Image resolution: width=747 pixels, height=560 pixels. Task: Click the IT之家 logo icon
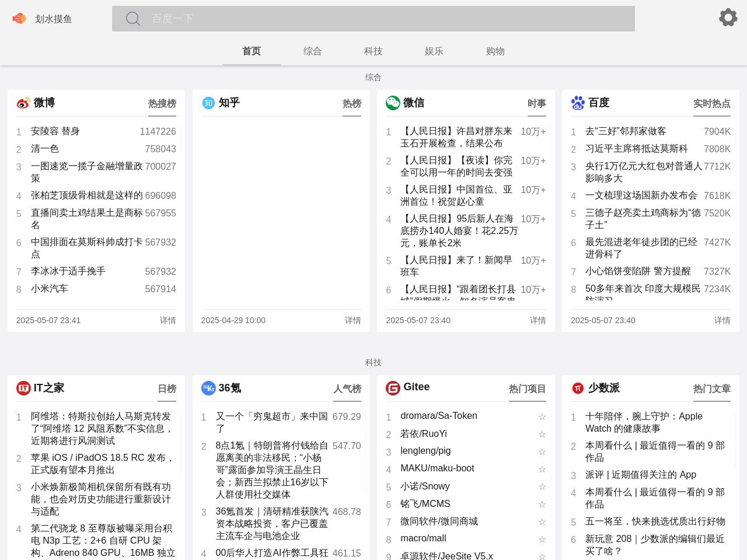point(23,388)
